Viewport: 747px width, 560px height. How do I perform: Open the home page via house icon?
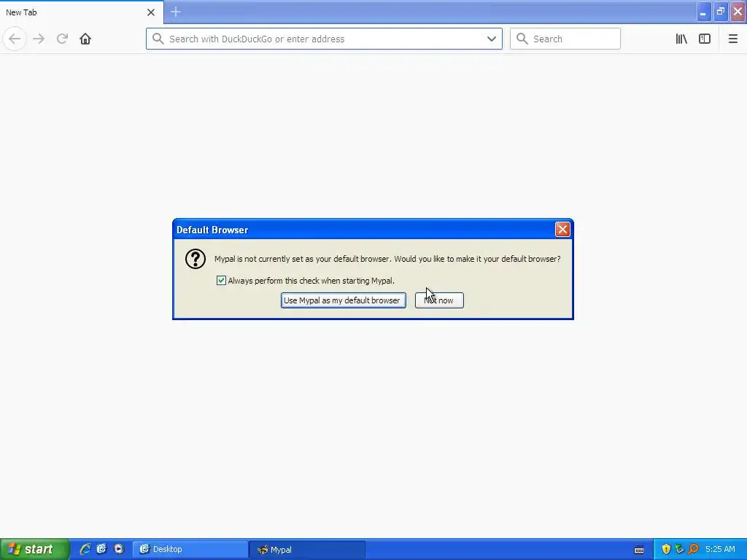[85, 39]
